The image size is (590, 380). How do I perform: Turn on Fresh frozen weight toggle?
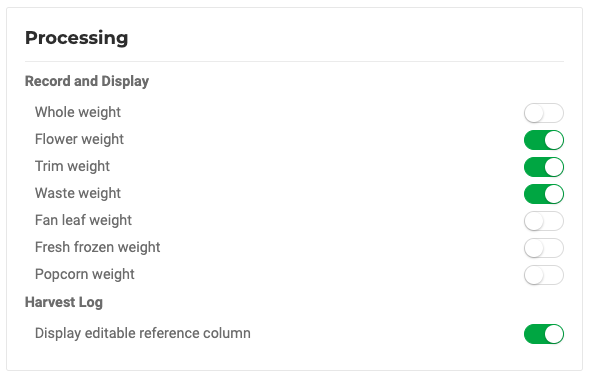coord(544,248)
